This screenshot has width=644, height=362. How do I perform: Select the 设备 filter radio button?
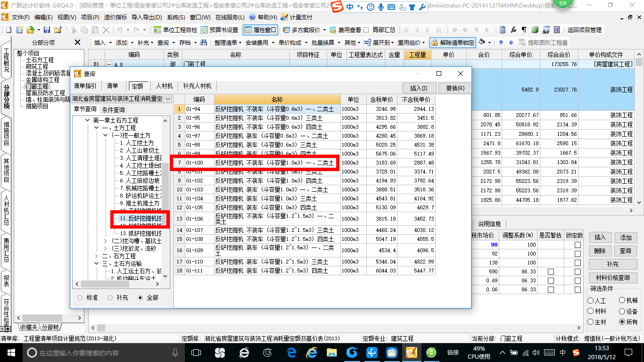pos(622,311)
